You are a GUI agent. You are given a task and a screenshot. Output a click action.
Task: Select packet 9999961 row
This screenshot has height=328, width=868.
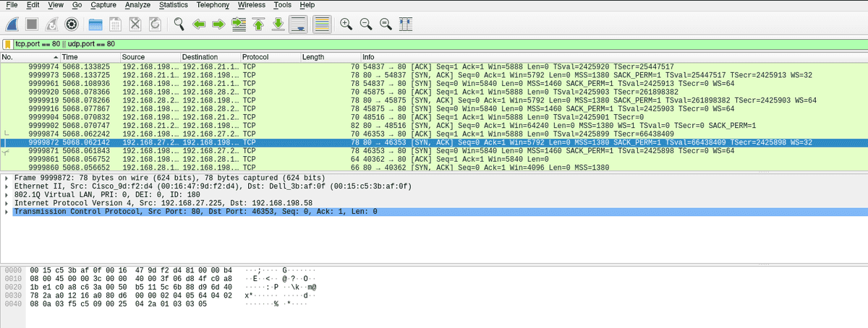(x=434, y=83)
